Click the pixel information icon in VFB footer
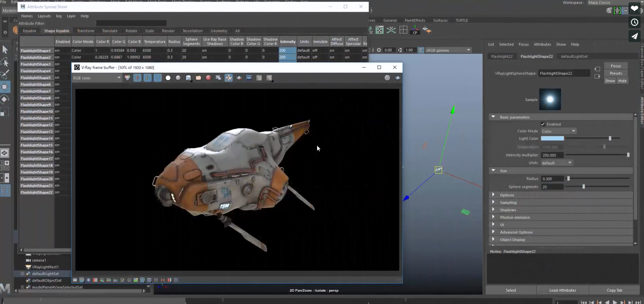Image resolution: width=644 pixels, height=304 pixels. pyautogui.click(x=88, y=280)
